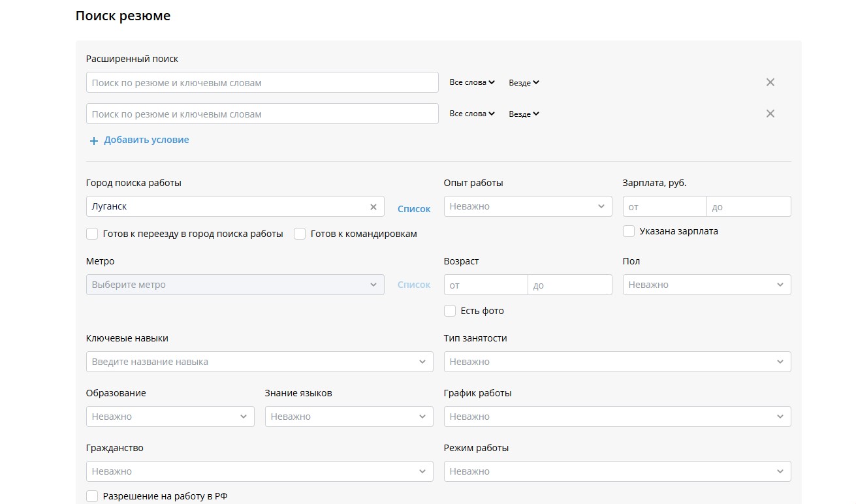This screenshot has width=856, height=504.
Task: Open the Тип занятости dropdown
Action: pyautogui.click(x=617, y=362)
